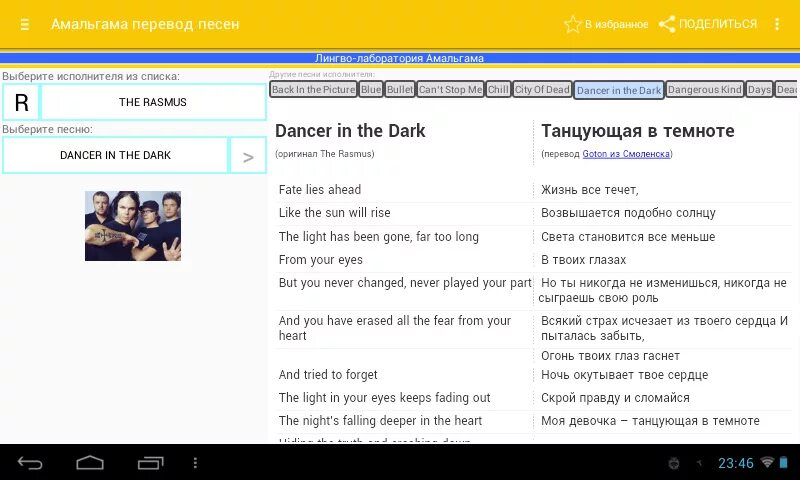Add song to favorites with star icon

606,24
